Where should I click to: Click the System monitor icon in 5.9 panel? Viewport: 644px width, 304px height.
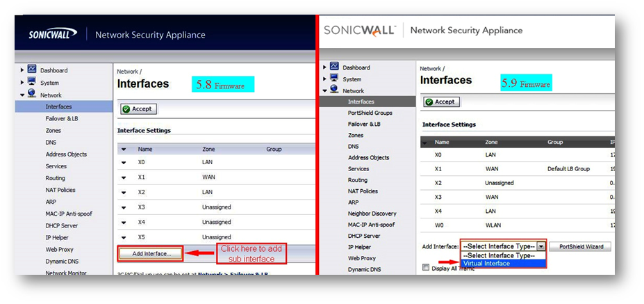click(334, 78)
